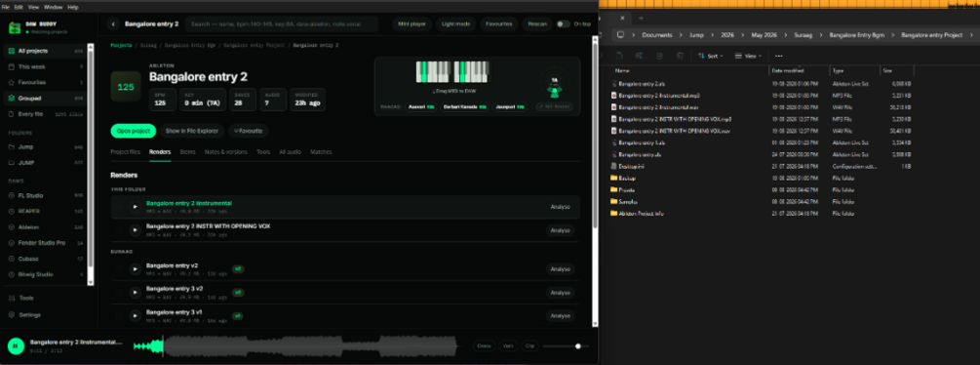Click the DAW Buddy logo icon
Screen dimensions: 980x365
tap(15, 27)
